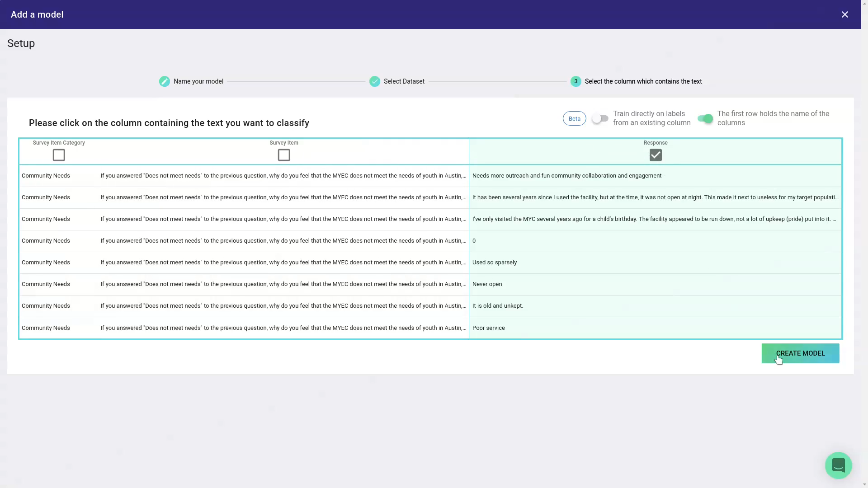Click the Beta badge
The image size is (868, 488).
pyautogui.click(x=574, y=118)
